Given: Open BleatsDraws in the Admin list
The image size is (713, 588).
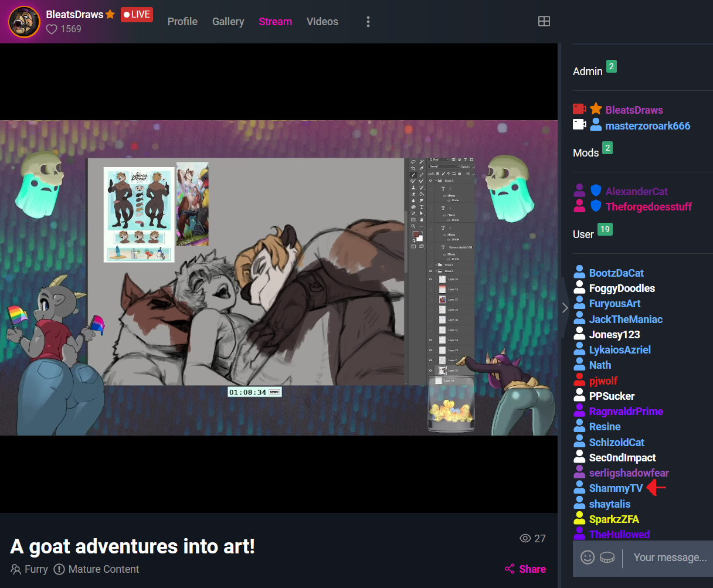Looking at the screenshot, I should coord(634,110).
